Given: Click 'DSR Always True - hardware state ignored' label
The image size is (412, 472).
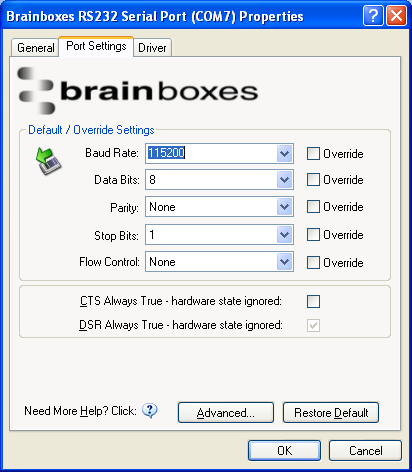Looking at the screenshot, I should [181, 325].
